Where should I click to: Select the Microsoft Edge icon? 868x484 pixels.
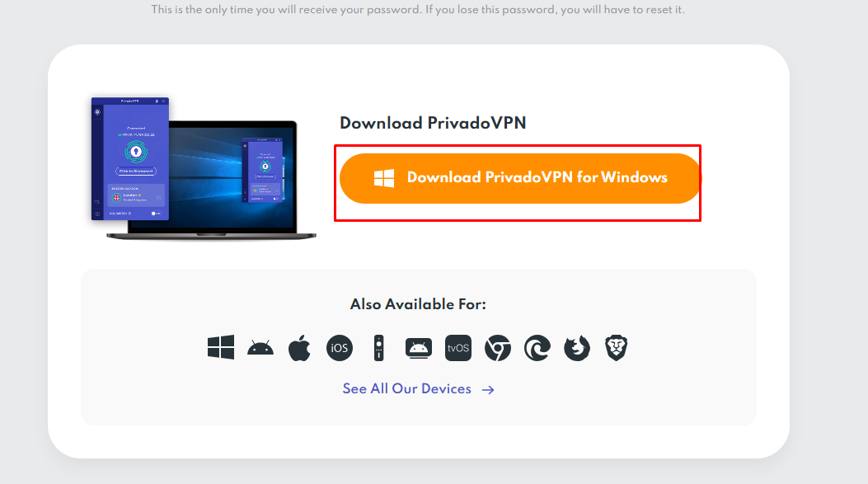[537, 347]
